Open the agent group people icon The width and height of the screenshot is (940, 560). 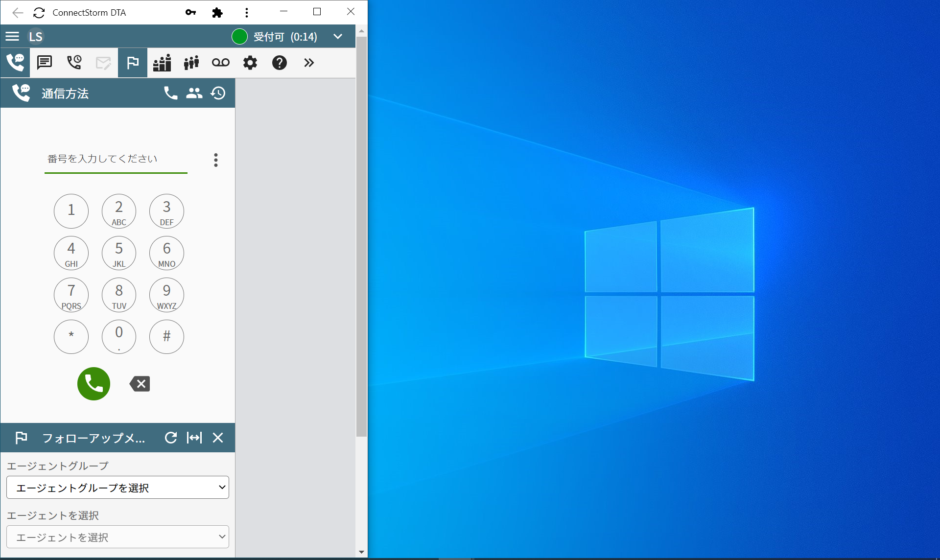click(x=191, y=63)
